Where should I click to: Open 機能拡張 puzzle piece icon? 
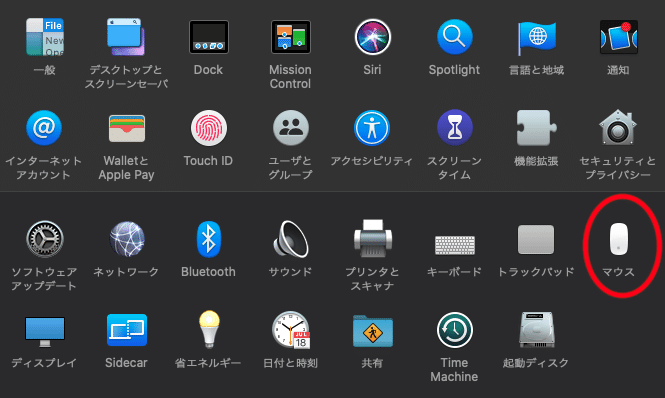536,128
